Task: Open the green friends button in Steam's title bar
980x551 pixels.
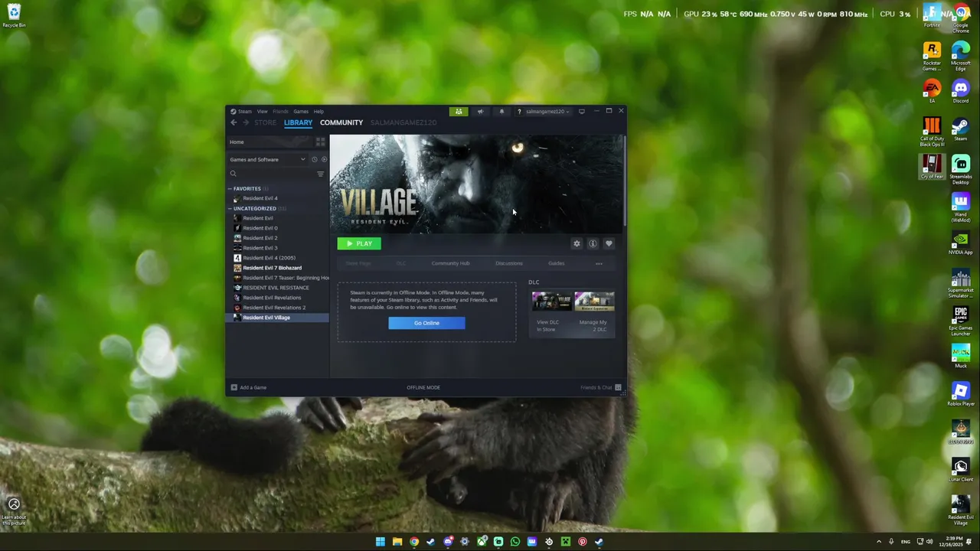Action: click(x=459, y=111)
